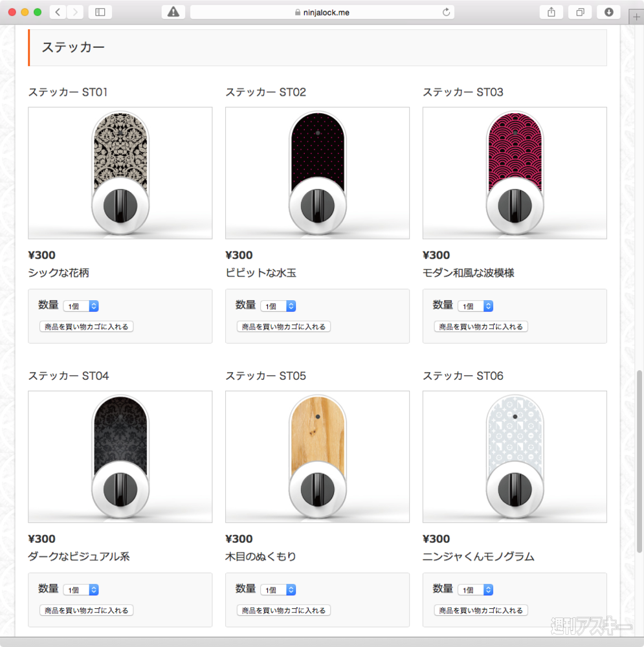This screenshot has width=644, height=647.
Task: Click the ステッカー ST06 title
Action: coord(463,376)
